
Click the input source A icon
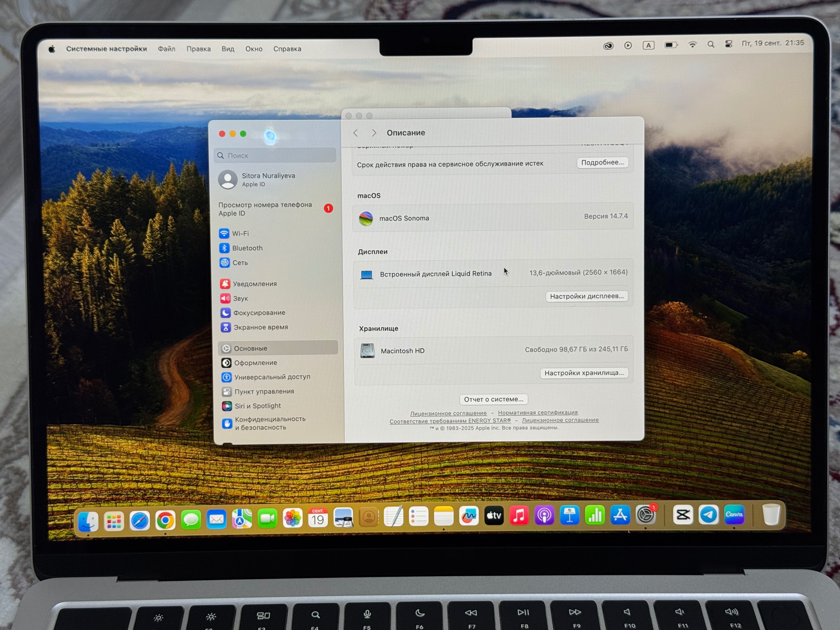tap(648, 45)
